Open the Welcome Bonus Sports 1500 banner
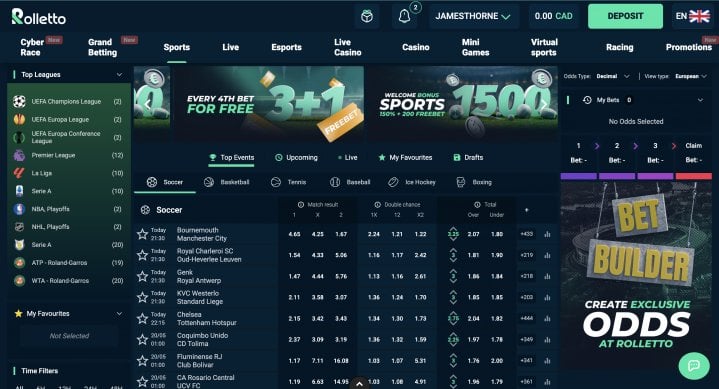This screenshot has height=389, width=719. coord(462,104)
